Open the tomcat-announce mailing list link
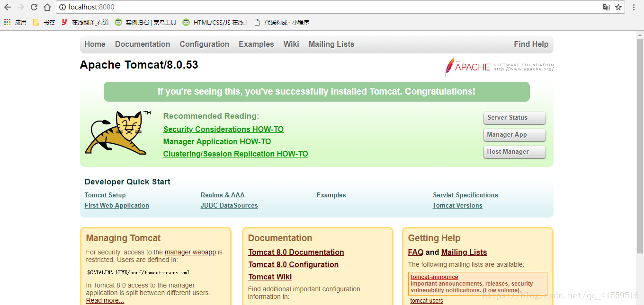This screenshot has height=305, width=644. [x=434, y=277]
